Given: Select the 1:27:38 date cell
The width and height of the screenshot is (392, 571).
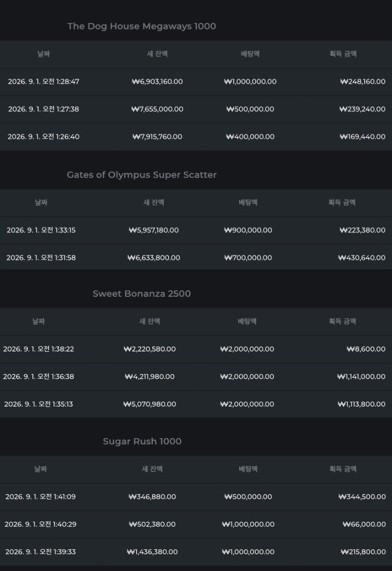Looking at the screenshot, I should [x=44, y=109].
